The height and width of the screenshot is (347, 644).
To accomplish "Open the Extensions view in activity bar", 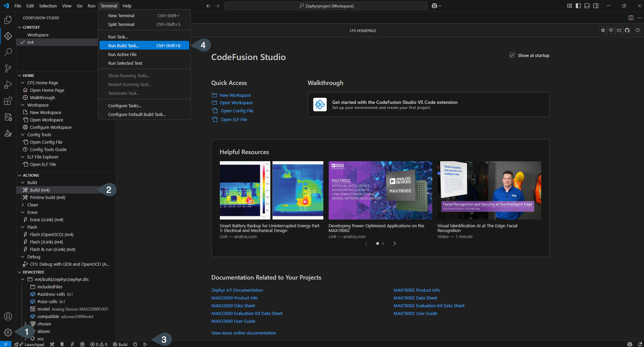I will tap(8, 101).
